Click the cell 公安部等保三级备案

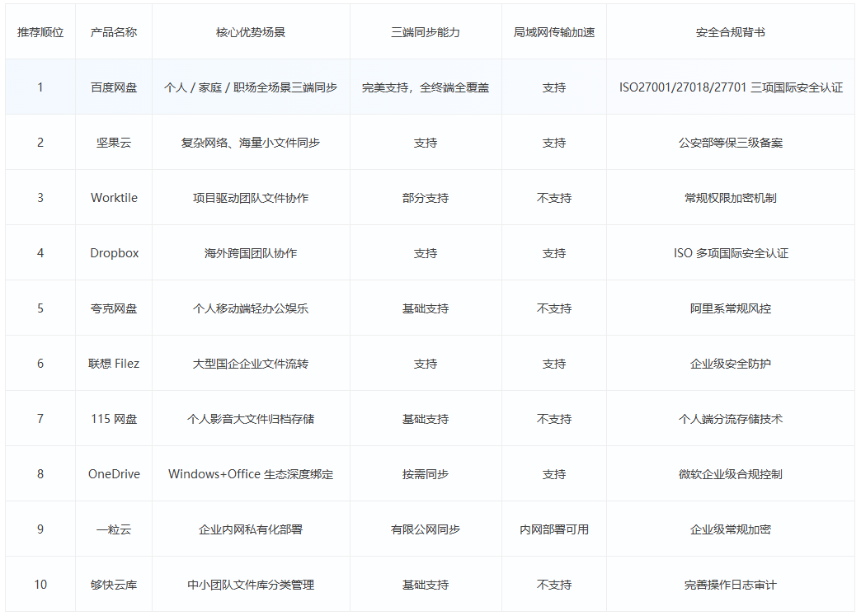(x=731, y=143)
